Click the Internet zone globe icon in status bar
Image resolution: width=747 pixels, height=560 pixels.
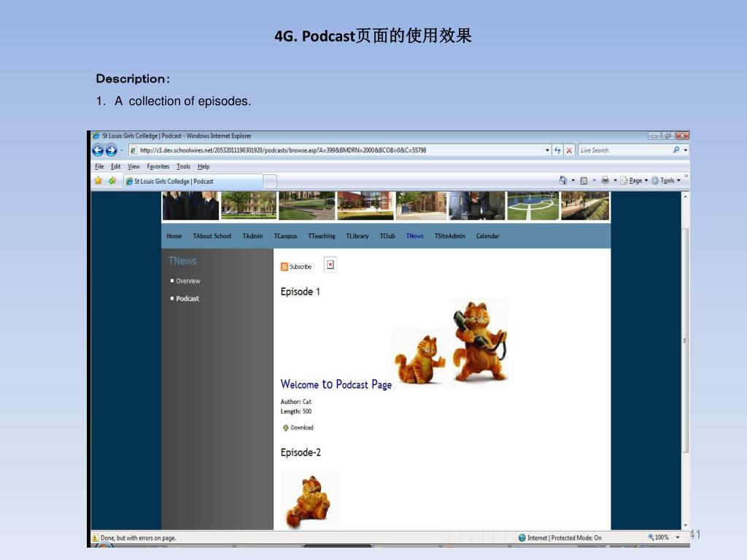[x=522, y=537]
